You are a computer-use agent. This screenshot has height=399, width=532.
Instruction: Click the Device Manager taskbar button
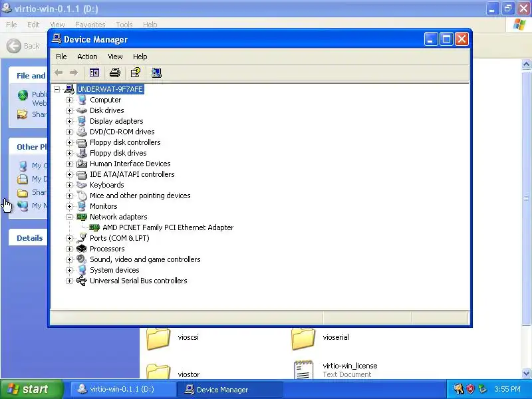[230, 389]
